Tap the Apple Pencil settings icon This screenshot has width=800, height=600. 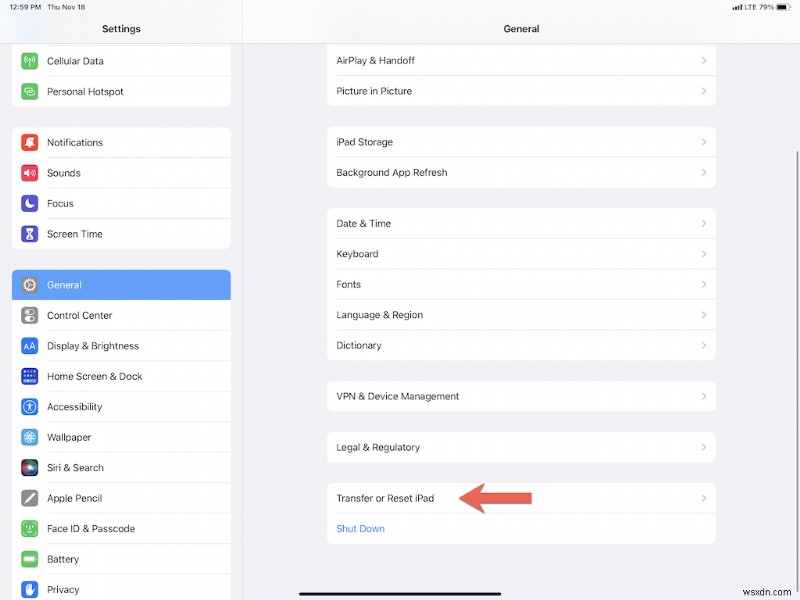pyautogui.click(x=31, y=498)
